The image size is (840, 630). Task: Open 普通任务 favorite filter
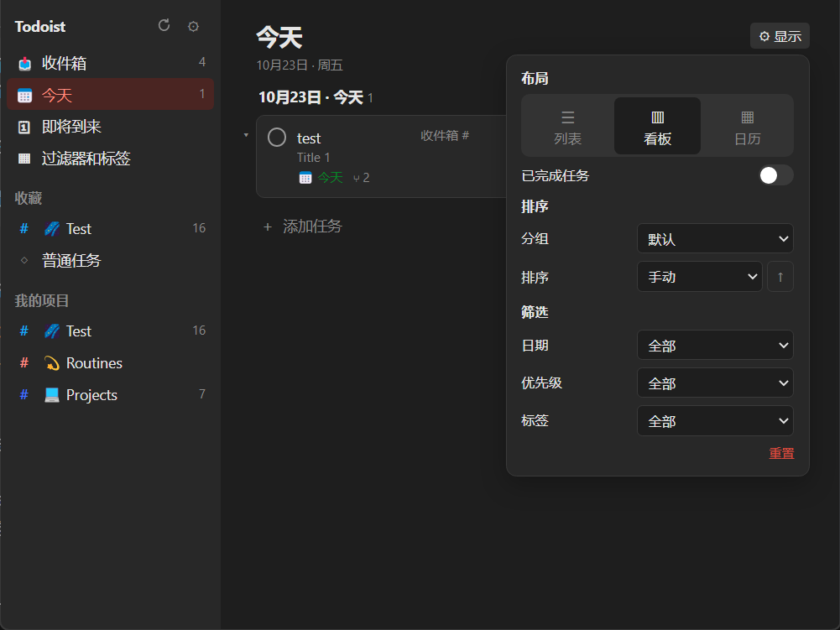(111, 260)
